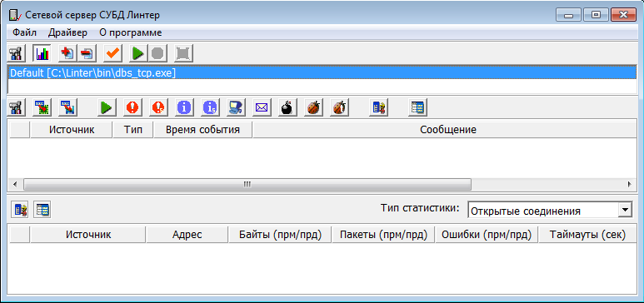Open the О программе menu
The width and height of the screenshot is (644, 303).
coord(130,32)
